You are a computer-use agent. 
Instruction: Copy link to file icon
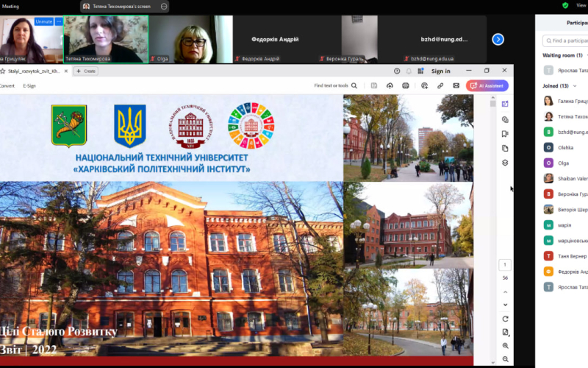click(440, 85)
